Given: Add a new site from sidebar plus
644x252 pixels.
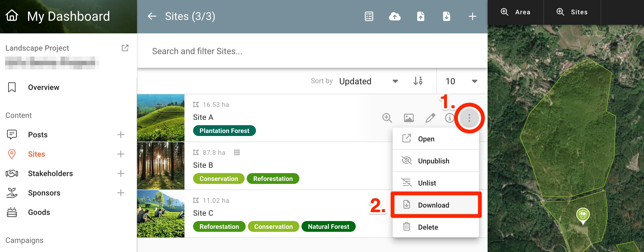Looking at the screenshot, I should [121, 154].
